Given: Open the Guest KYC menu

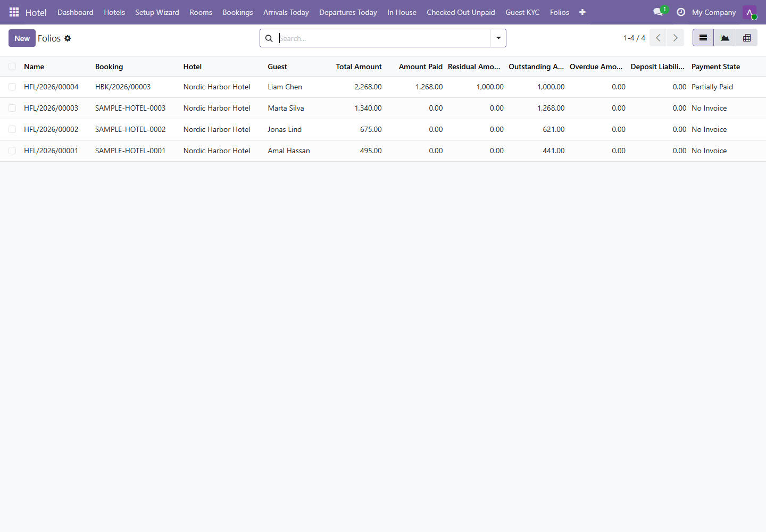Looking at the screenshot, I should [522, 12].
